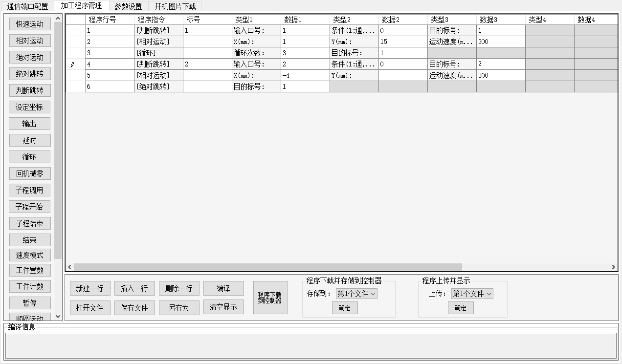Add a 结束 end instruction

[30, 240]
